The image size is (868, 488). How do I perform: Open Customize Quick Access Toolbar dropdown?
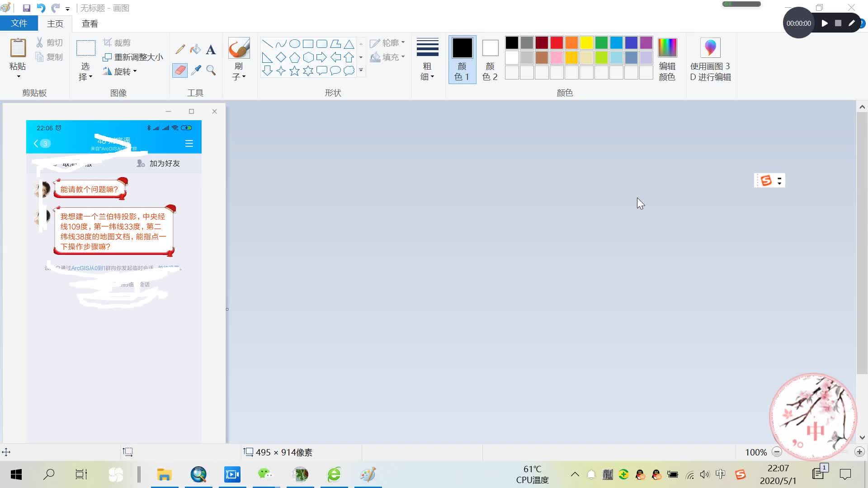67,9
